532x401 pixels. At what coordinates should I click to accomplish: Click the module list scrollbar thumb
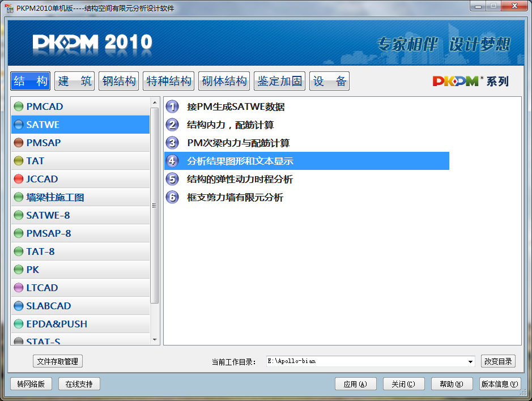[x=155, y=206]
